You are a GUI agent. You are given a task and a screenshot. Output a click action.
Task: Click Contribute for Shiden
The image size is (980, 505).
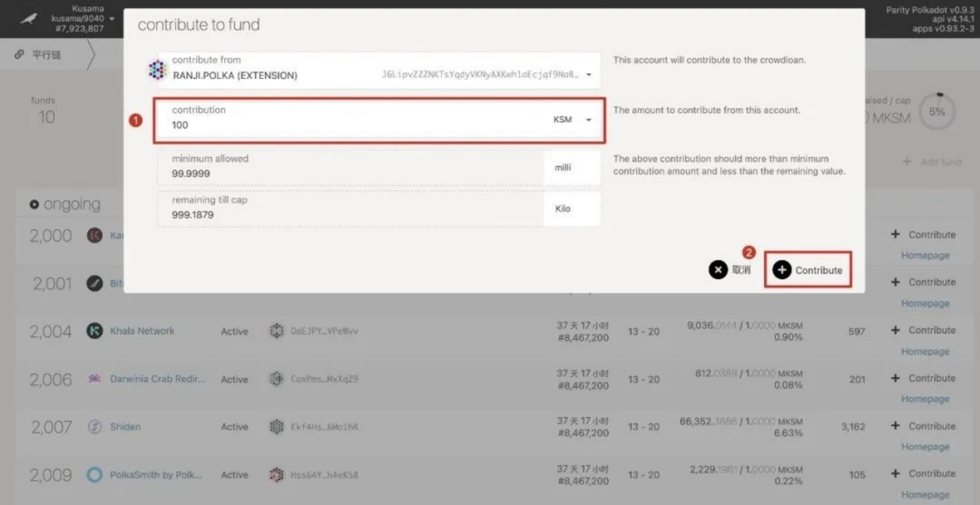(x=923, y=426)
